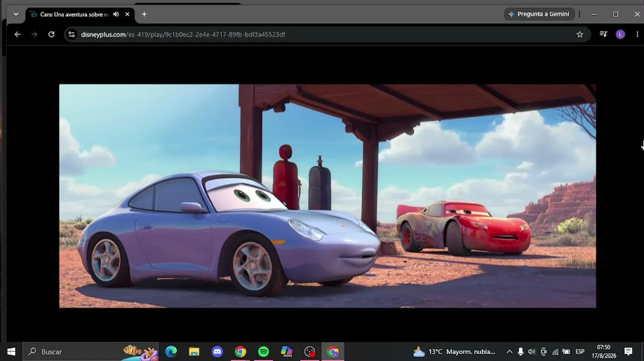Open the media controls icon in Chrome toolbar
This screenshot has width=644, height=361.
pos(603,34)
